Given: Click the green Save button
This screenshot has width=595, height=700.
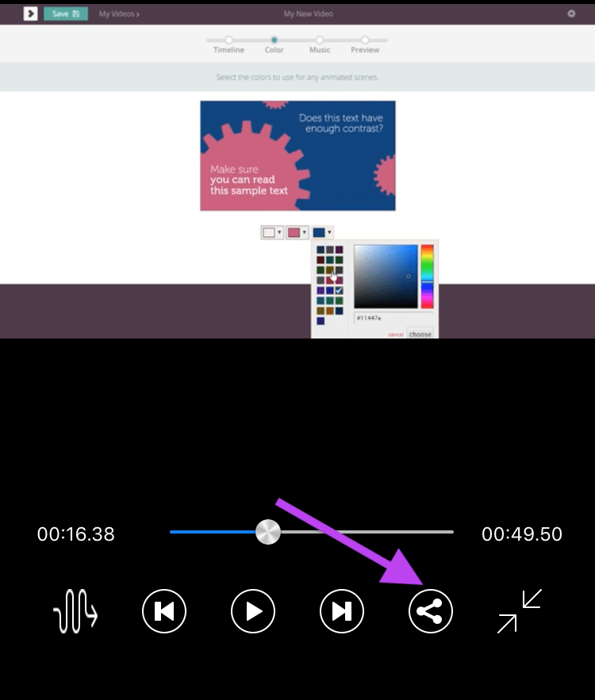Looking at the screenshot, I should 66,13.
